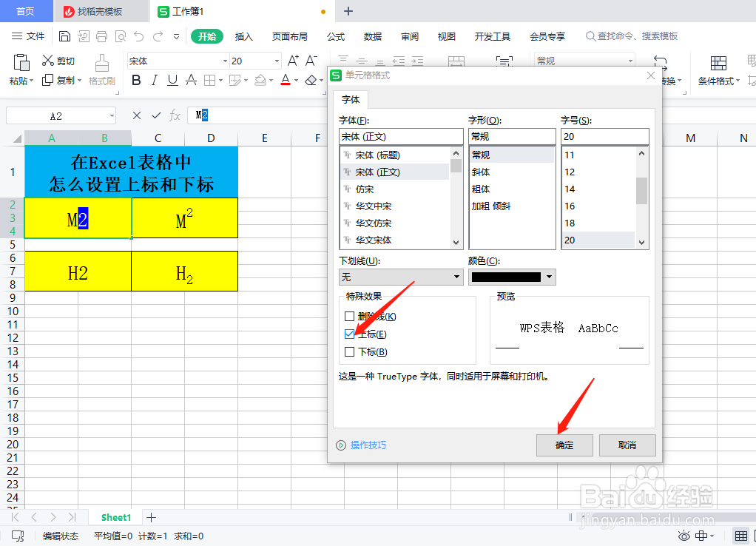Open the 操作技巧 tips link

click(x=368, y=445)
